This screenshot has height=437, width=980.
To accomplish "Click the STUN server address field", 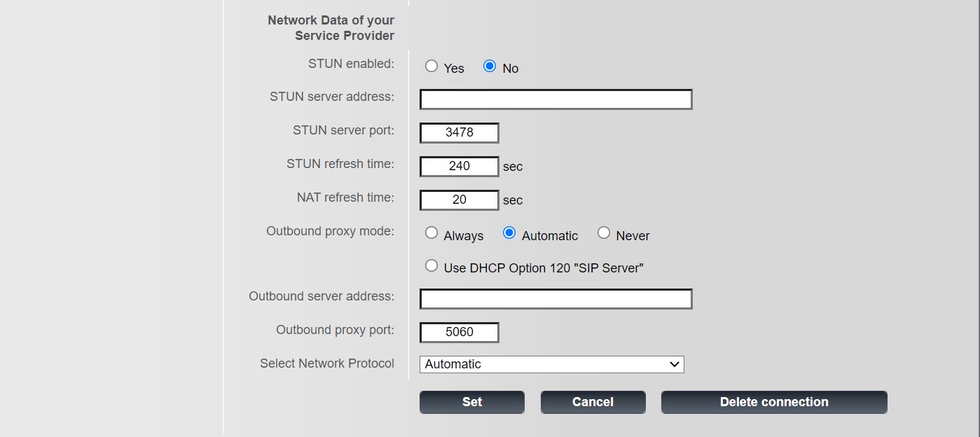I will coord(555,99).
